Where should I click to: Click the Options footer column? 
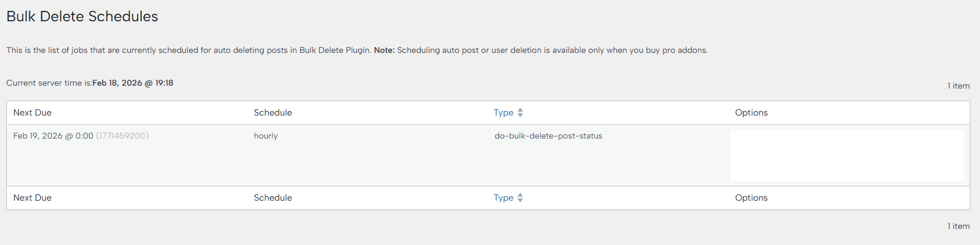tap(751, 198)
